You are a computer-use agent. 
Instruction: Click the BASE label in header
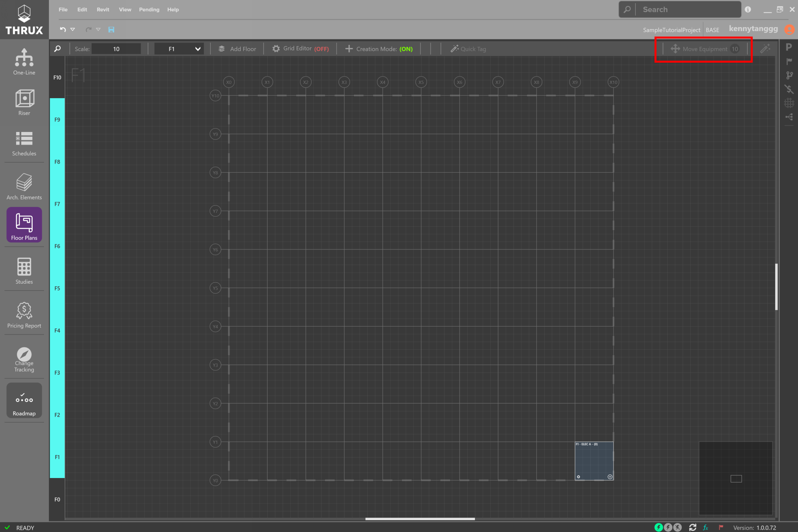pos(712,30)
